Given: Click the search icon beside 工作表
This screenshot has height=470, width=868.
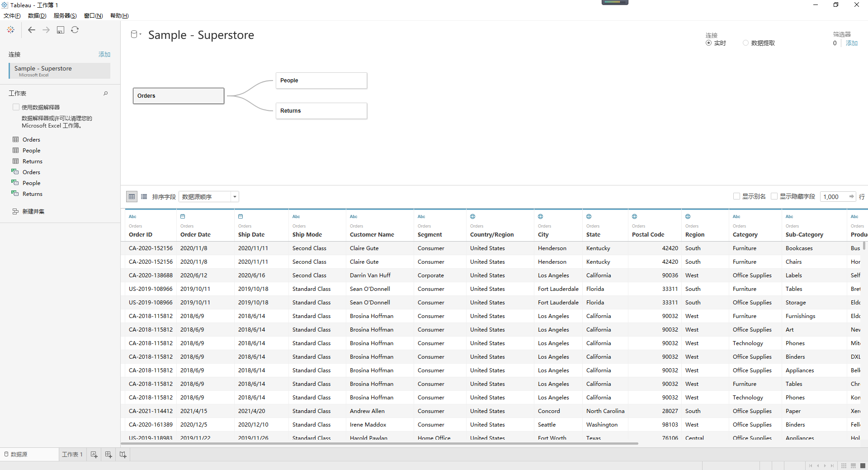Looking at the screenshot, I should tap(106, 93).
